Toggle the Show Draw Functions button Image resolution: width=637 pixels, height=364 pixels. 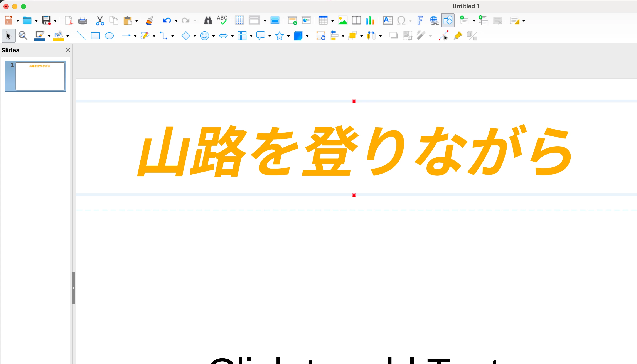448,20
